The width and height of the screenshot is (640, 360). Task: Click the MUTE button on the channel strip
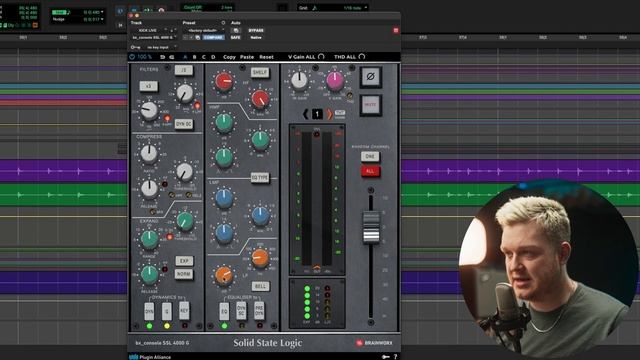point(371,105)
